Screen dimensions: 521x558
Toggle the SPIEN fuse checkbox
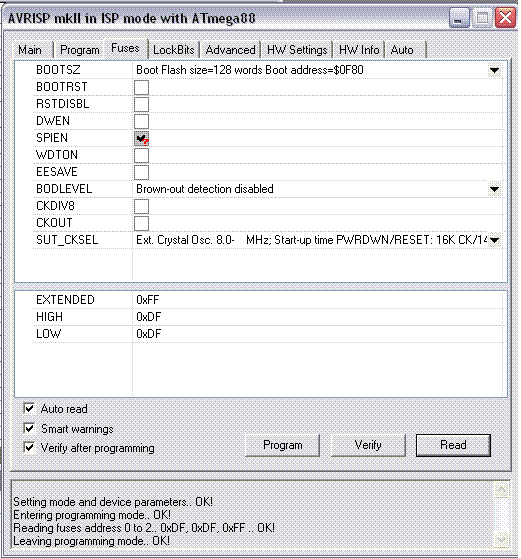(141, 138)
